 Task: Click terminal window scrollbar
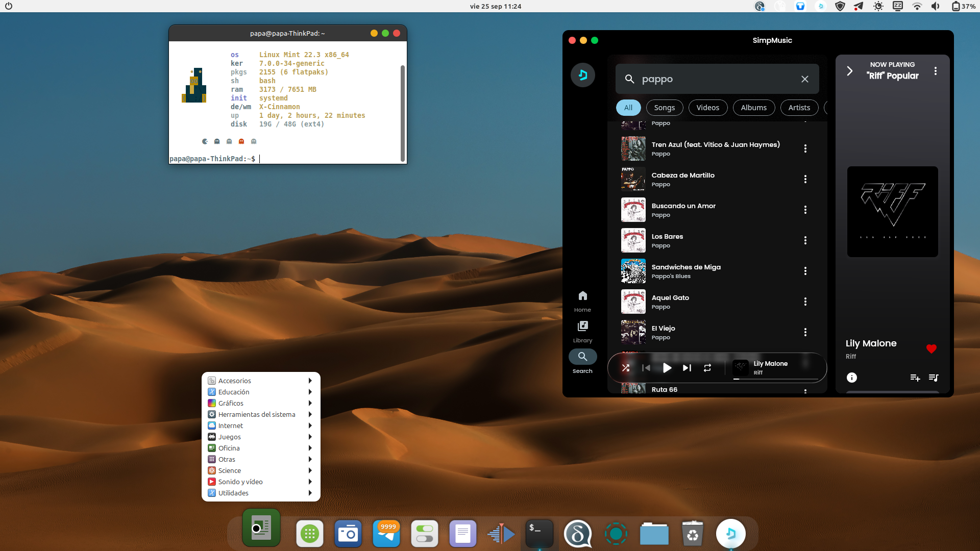[x=403, y=112]
